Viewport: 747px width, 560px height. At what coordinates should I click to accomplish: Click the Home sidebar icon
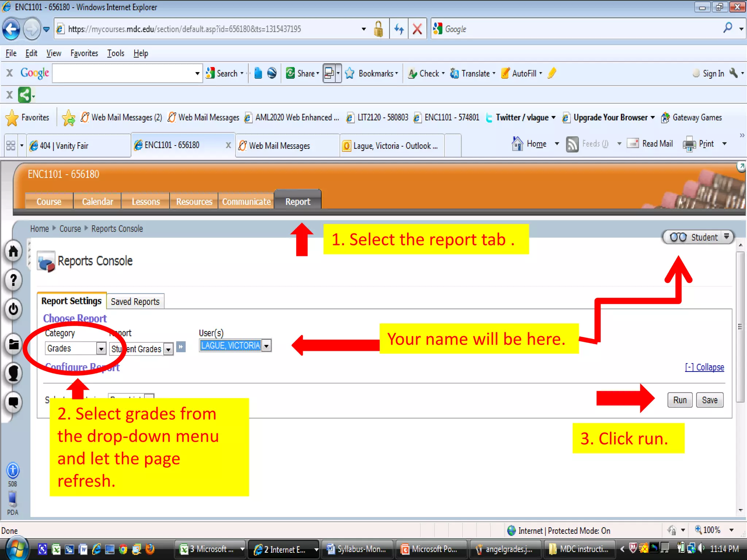tap(13, 251)
